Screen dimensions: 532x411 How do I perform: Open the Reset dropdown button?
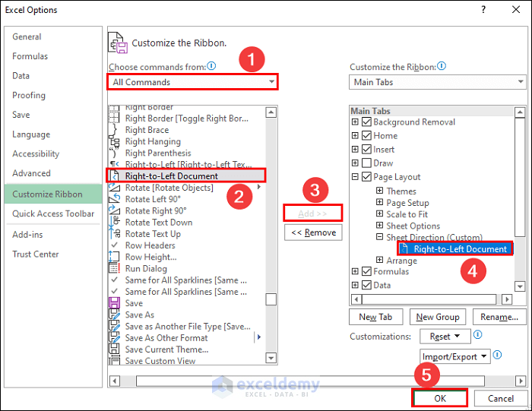pos(445,337)
